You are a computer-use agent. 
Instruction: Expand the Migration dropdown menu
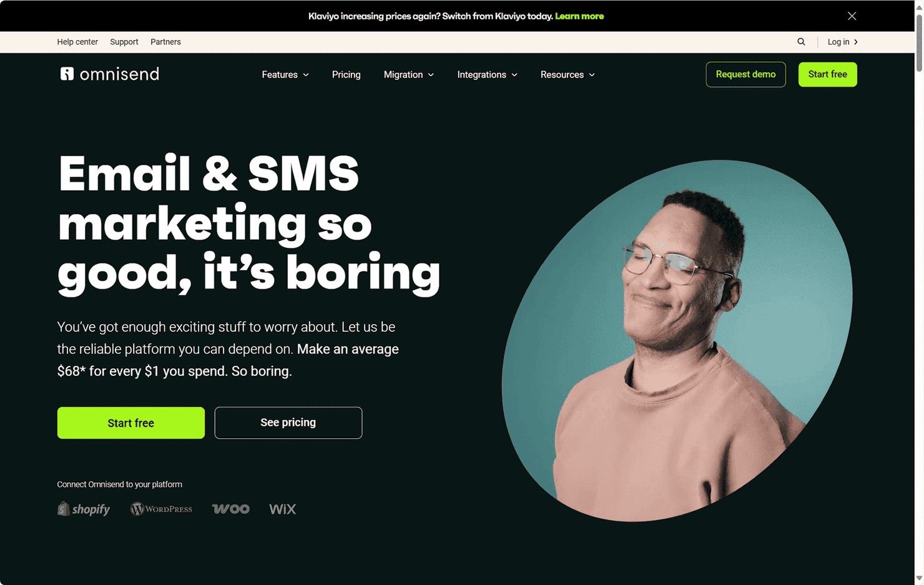409,74
